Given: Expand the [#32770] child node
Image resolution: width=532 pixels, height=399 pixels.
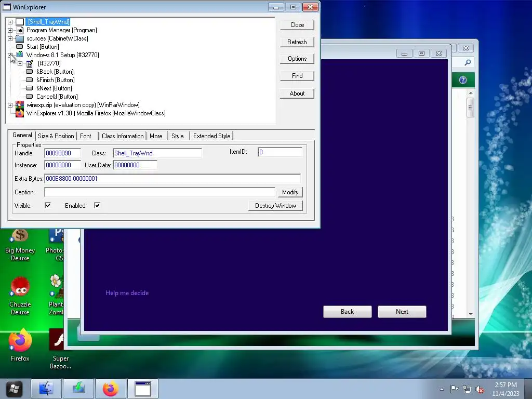Looking at the screenshot, I should (x=20, y=63).
